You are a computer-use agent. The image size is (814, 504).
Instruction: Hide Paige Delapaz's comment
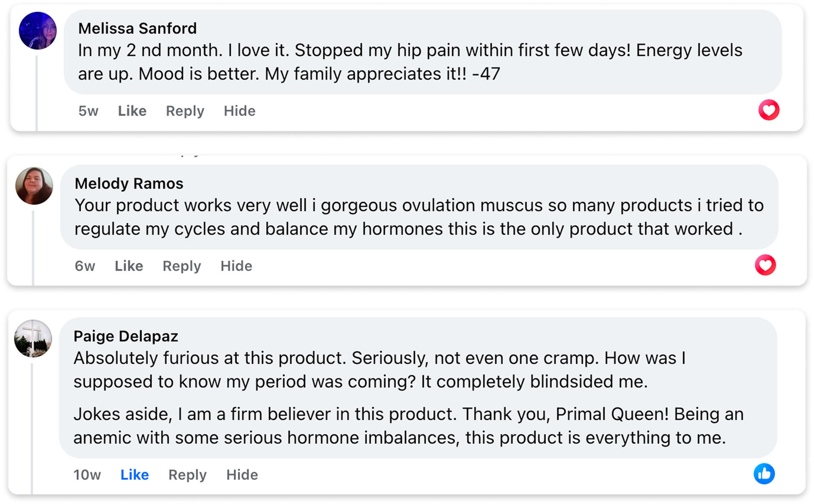(242, 474)
